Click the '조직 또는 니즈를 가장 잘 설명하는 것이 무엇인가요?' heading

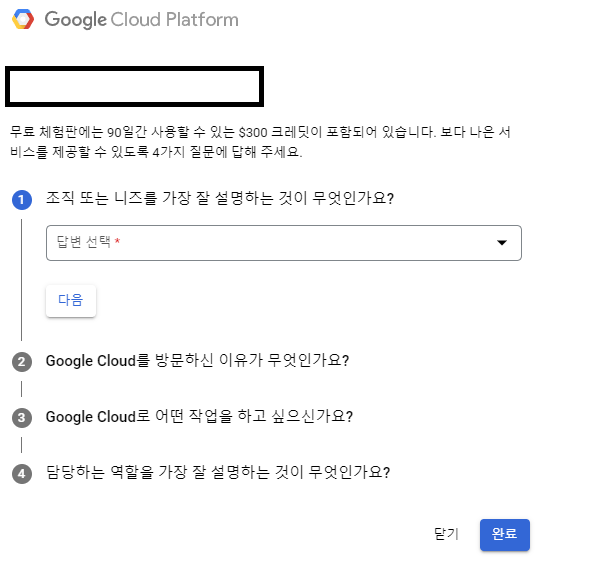(x=220, y=198)
